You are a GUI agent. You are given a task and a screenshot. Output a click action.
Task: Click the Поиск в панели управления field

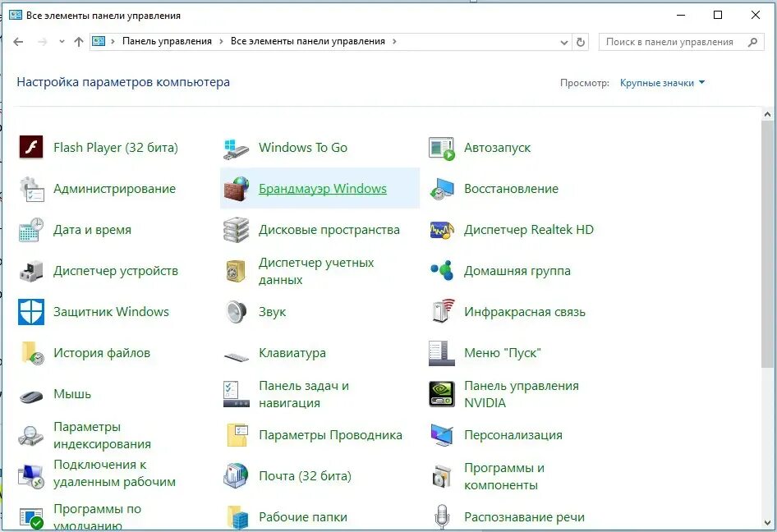pyautogui.click(x=682, y=42)
